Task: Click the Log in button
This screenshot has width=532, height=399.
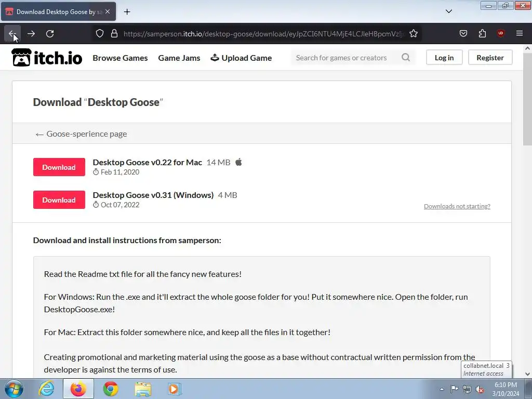Action: click(x=444, y=58)
